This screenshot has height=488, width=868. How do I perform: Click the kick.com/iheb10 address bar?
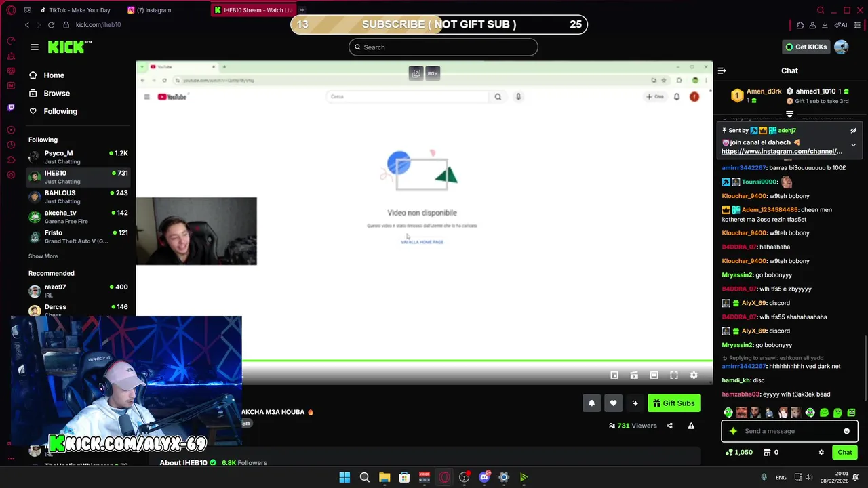click(x=98, y=25)
